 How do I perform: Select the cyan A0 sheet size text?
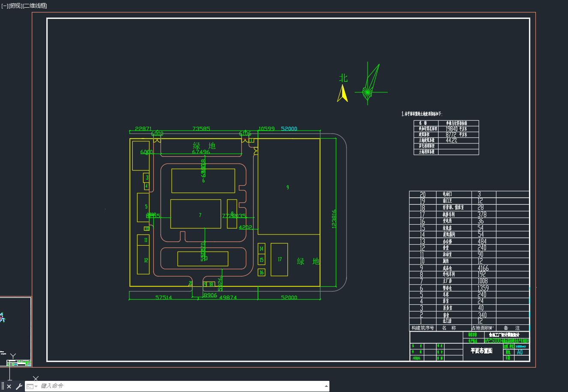click(520, 352)
